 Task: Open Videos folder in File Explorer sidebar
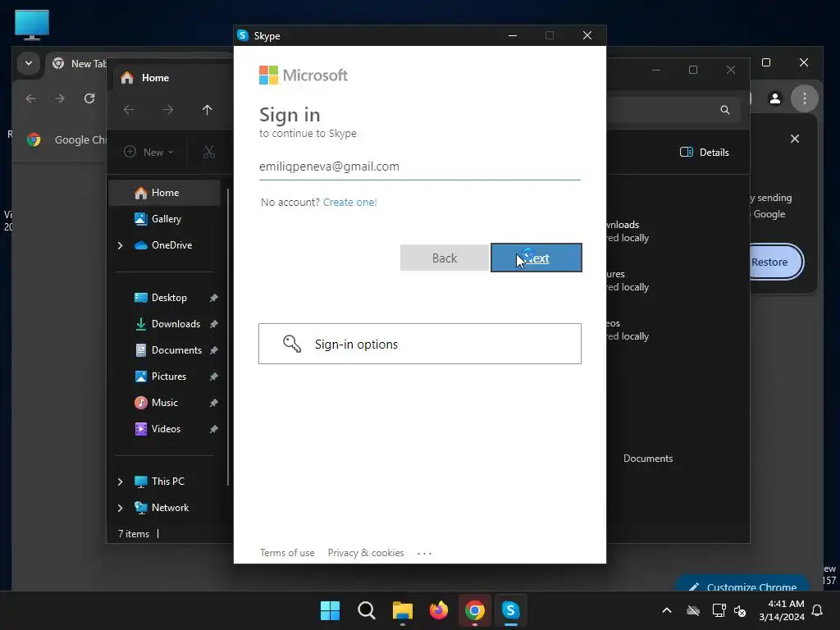pyautogui.click(x=164, y=428)
